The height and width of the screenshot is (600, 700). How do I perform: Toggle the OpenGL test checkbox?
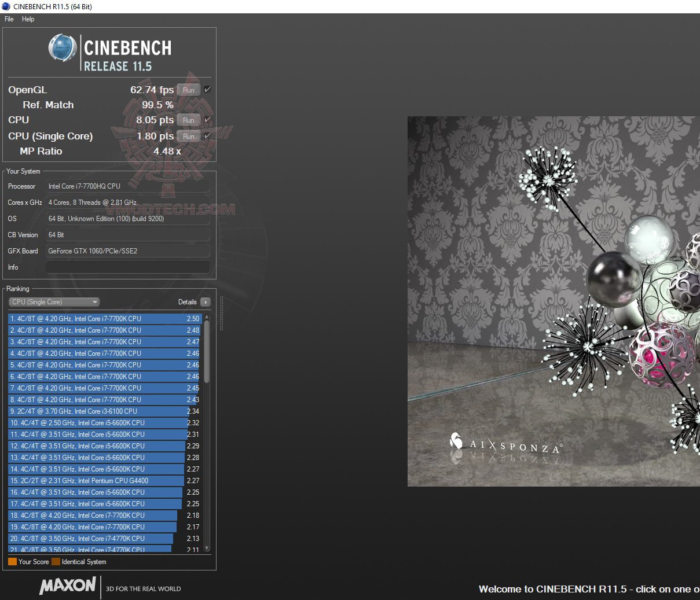point(207,90)
